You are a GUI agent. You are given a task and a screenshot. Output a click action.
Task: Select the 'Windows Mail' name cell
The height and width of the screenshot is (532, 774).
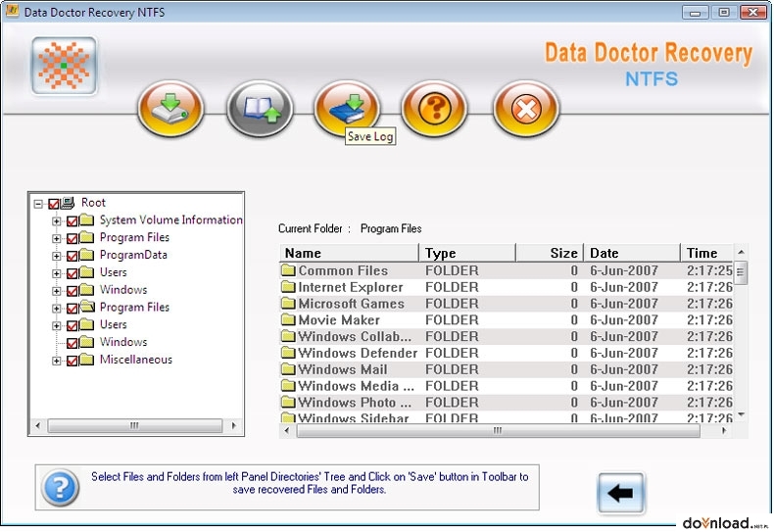coord(343,369)
